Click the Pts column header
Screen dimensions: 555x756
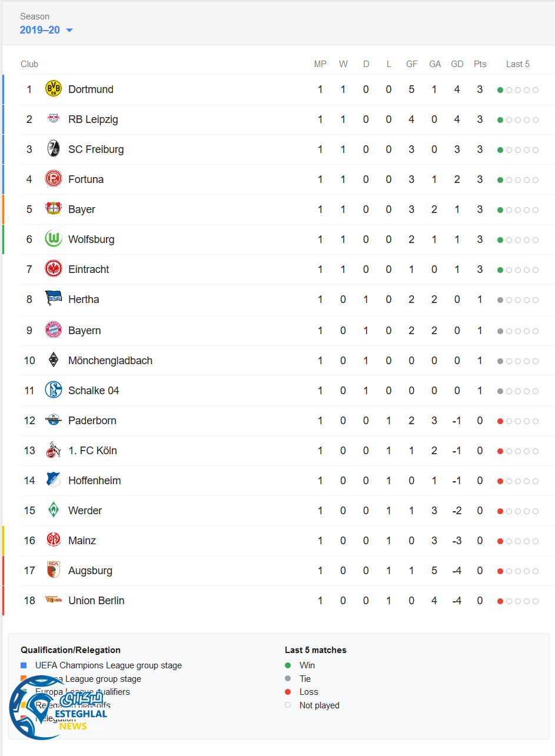click(x=480, y=64)
